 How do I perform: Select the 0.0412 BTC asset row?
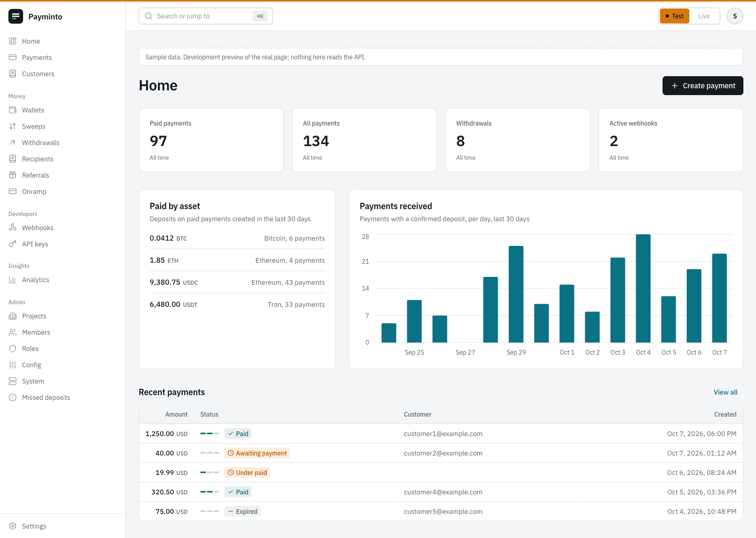(x=237, y=238)
